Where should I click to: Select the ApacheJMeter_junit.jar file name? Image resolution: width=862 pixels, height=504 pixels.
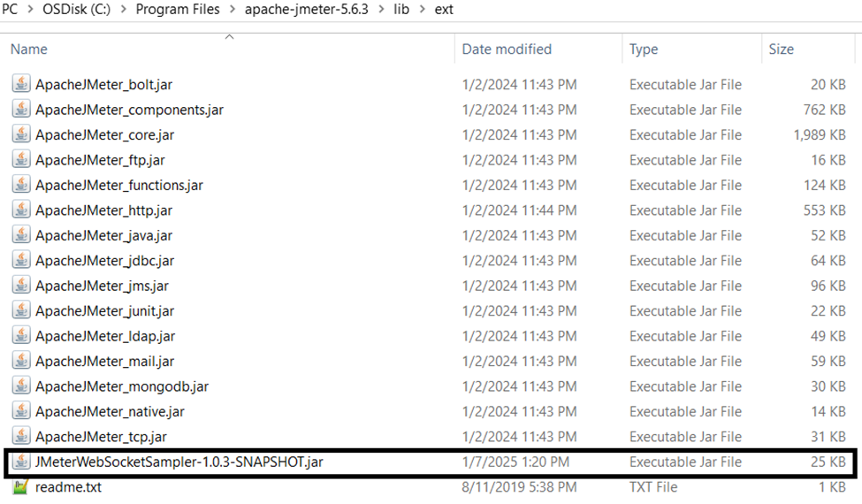(x=105, y=311)
